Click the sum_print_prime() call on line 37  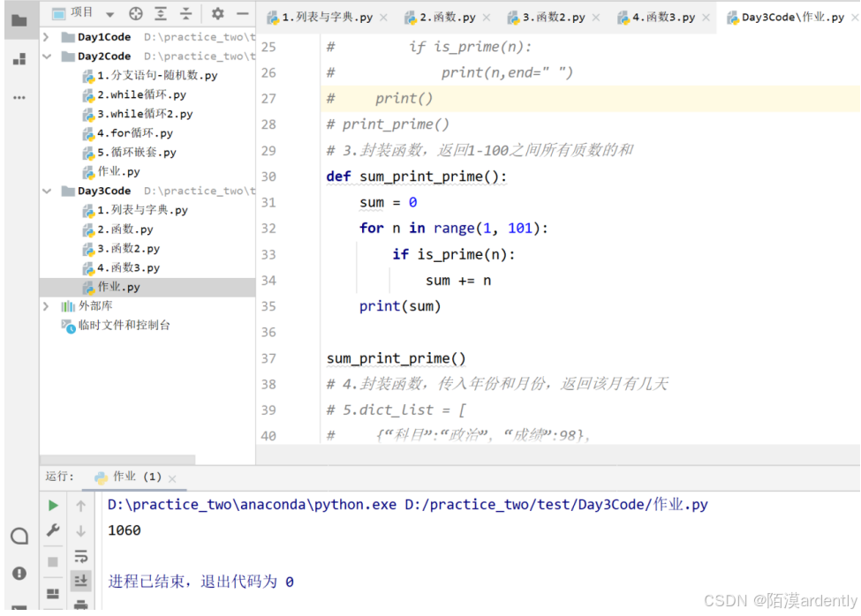click(396, 358)
